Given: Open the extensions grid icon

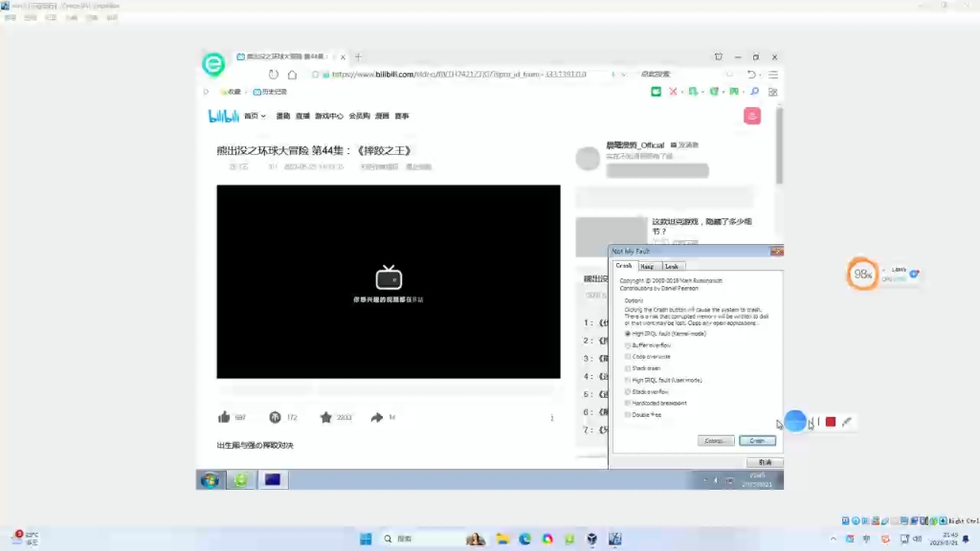Looking at the screenshot, I should pyautogui.click(x=773, y=92).
